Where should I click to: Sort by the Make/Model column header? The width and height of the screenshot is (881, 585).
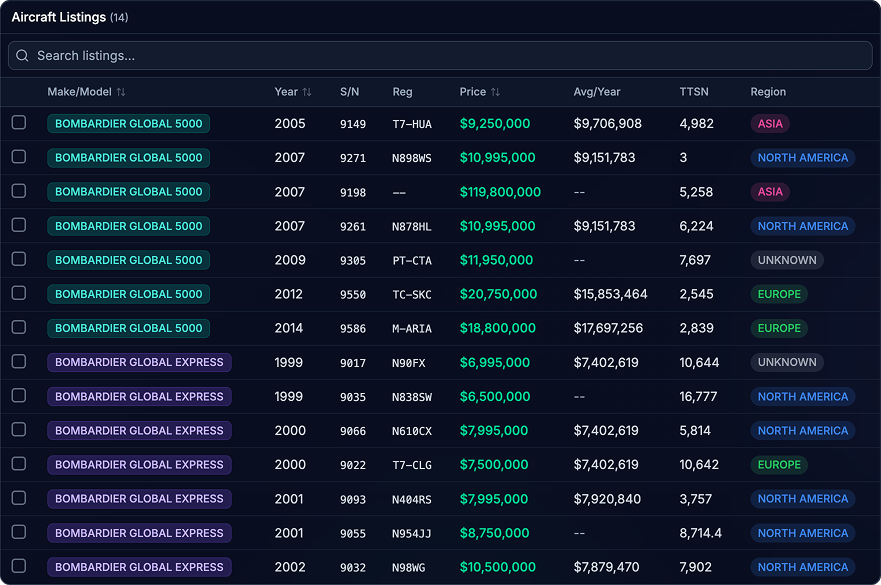pyautogui.click(x=78, y=92)
